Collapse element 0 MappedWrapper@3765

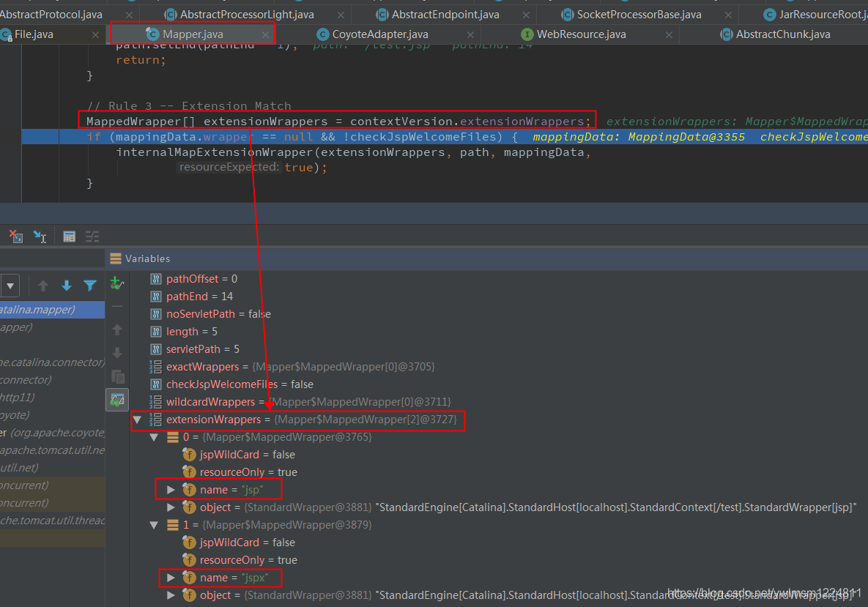(155, 438)
